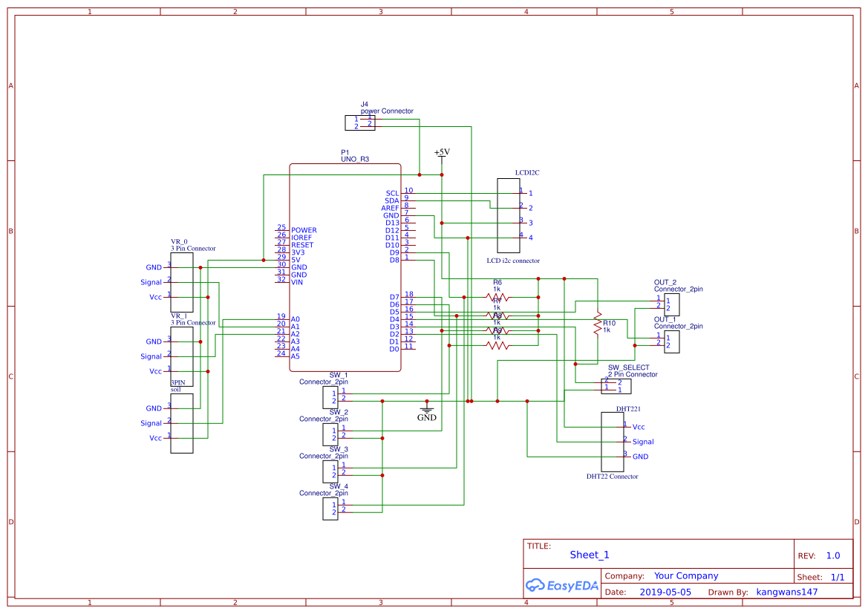This screenshot has width=868, height=614.
Task: Select the Sheet_1 title text
Action: click(589, 555)
